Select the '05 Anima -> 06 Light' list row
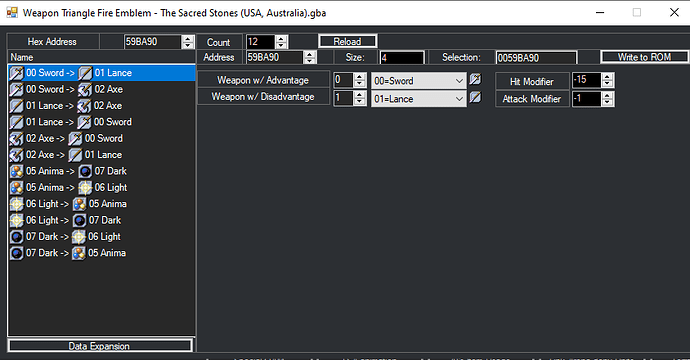 [101, 188]
